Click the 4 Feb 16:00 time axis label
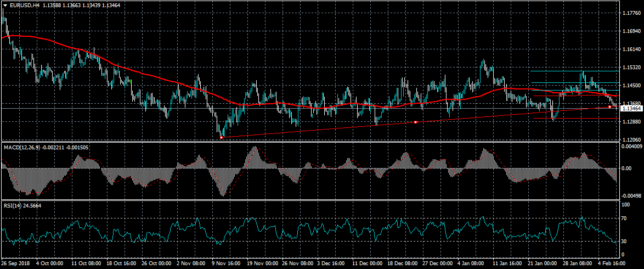The image size is (644, 269). coord(613,264)
